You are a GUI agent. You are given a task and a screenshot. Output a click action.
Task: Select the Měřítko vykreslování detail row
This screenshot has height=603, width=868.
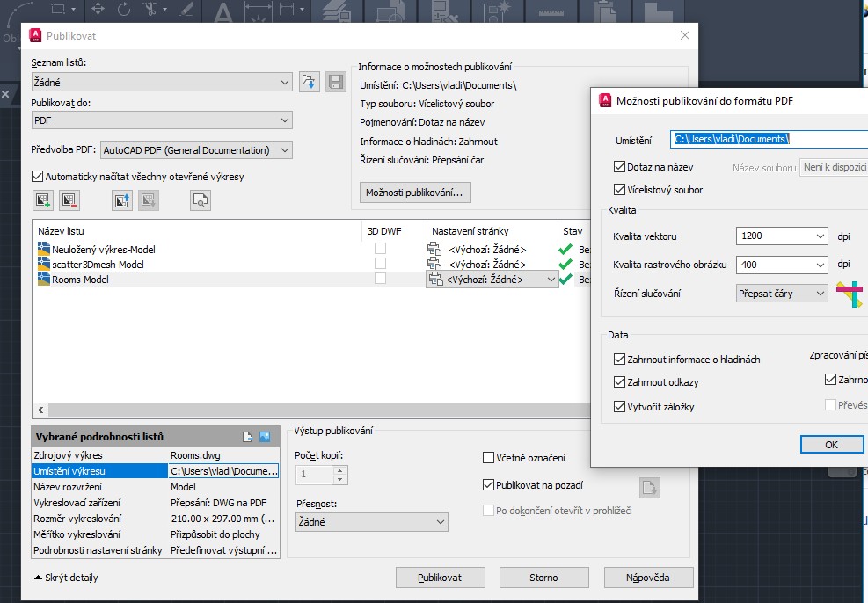(156, 534)
